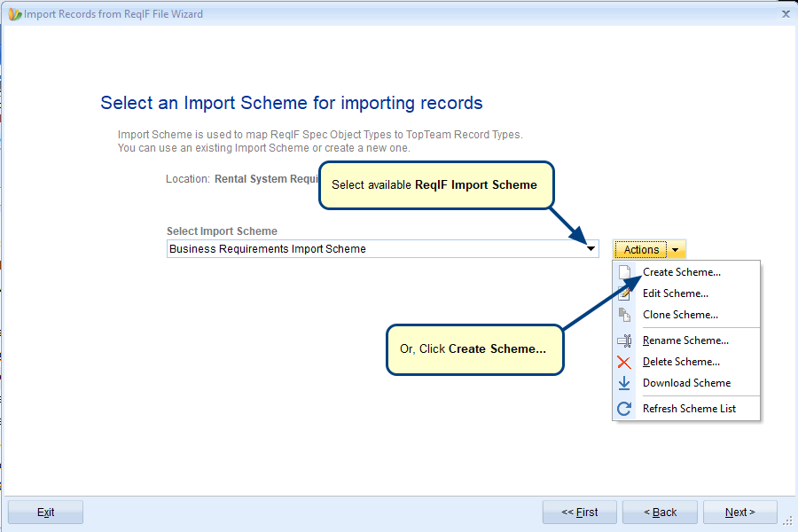Click the refresh icon beside Refresh Scheme List
798x532 pixels.
pos(624,409)
